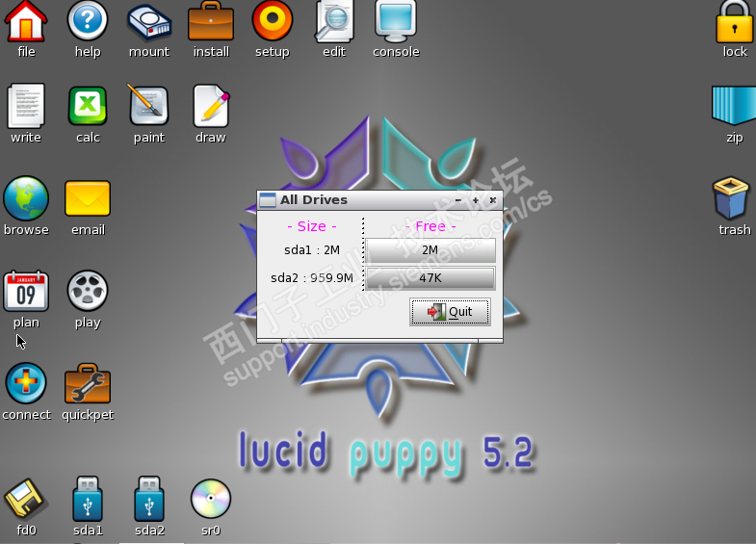The image size is (756, 544).
Task: Click the fd0 floppy drive icon
Action: click(x=26, y=499)
